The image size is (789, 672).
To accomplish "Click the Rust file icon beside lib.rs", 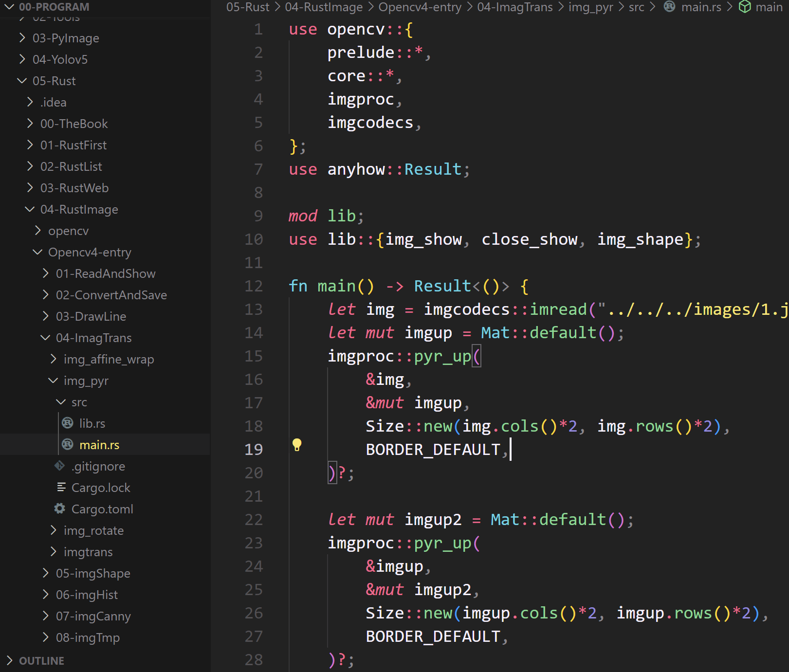I will tap(68, 423).
